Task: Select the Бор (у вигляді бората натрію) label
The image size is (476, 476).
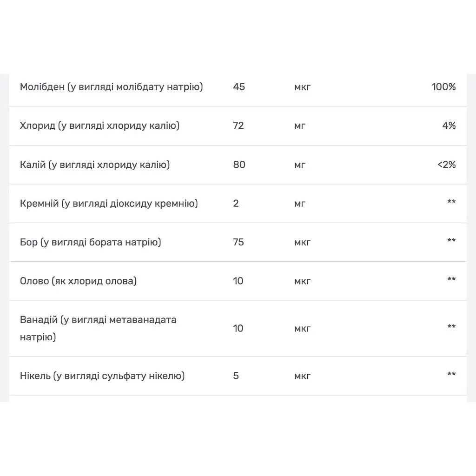Action: 91,242
